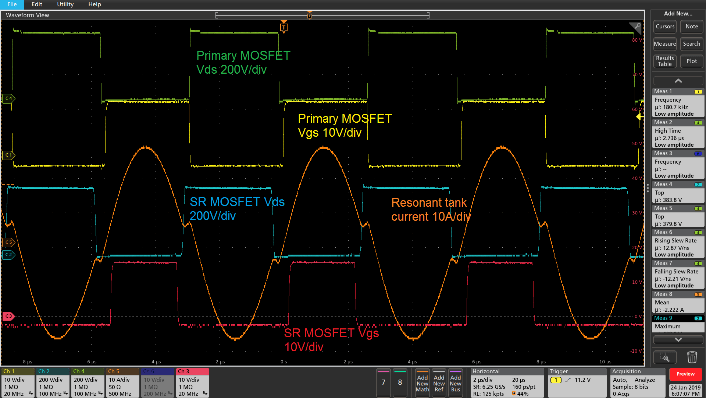Click the Add New Math button
706x398 pixels.
[422, 382]
